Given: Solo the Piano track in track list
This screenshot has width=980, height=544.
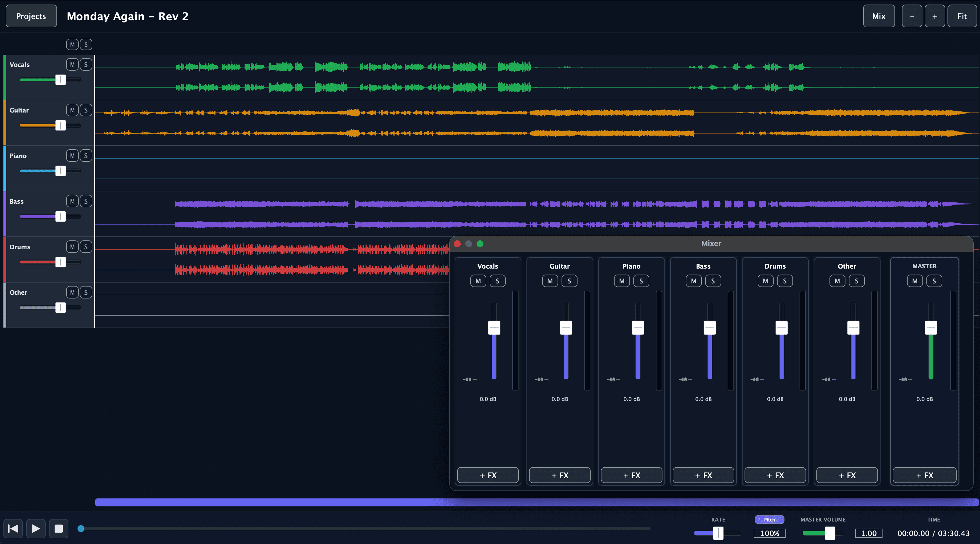Looking at the screenshot, I should pyautogui.click(x=86, y=156).
